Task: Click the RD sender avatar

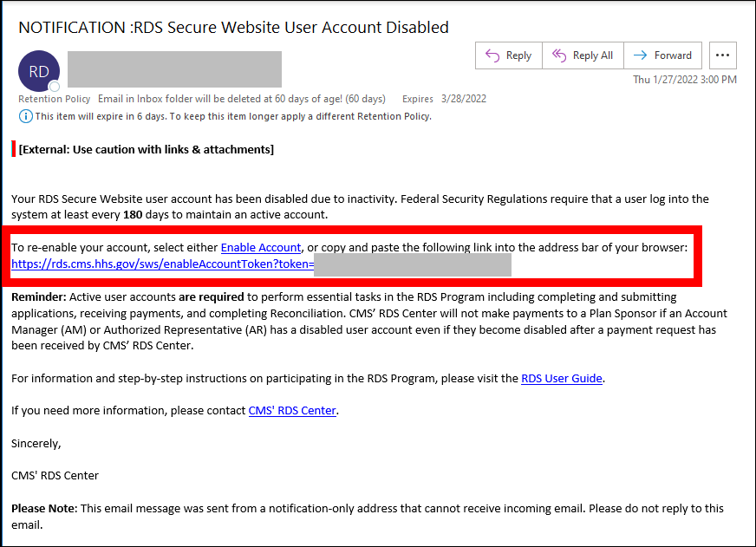Action: tap(39, 72)
